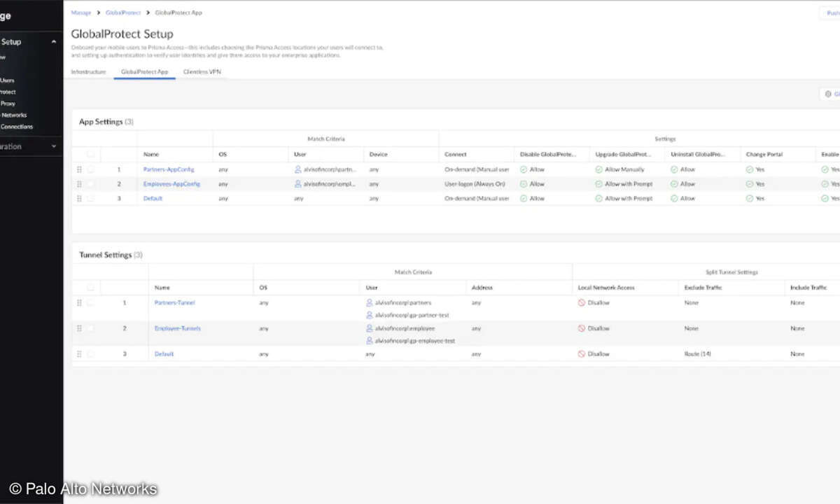Grab the drag handle of Partners-Tunnel row
The image size is (840, 504).
[x=79, y=303]
